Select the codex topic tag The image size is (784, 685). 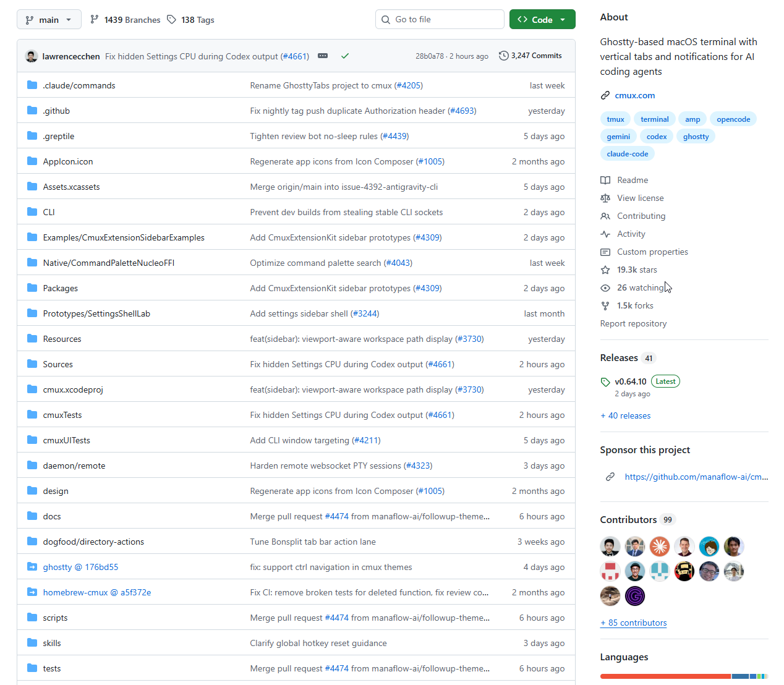tap(657, 137)
